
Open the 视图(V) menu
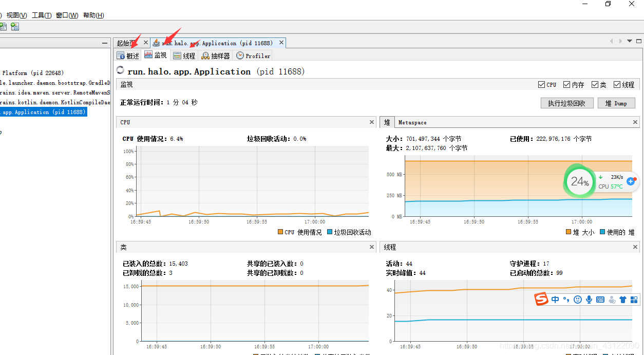(16, 15)
